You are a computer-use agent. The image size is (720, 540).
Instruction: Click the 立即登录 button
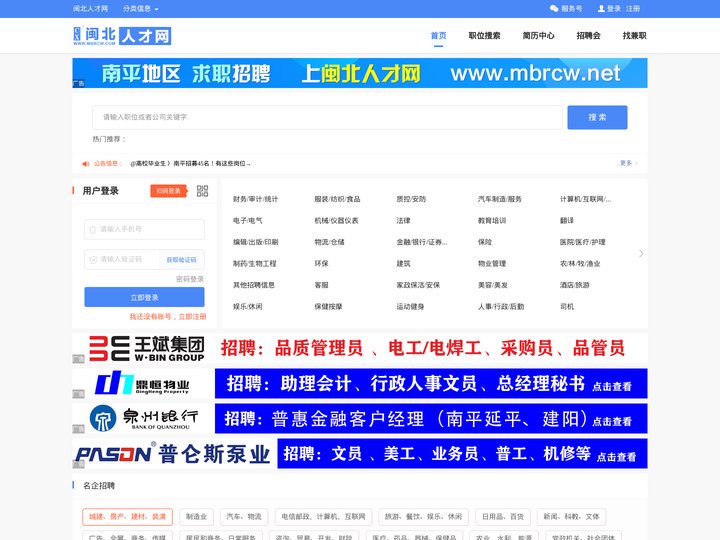click(145, 297)
